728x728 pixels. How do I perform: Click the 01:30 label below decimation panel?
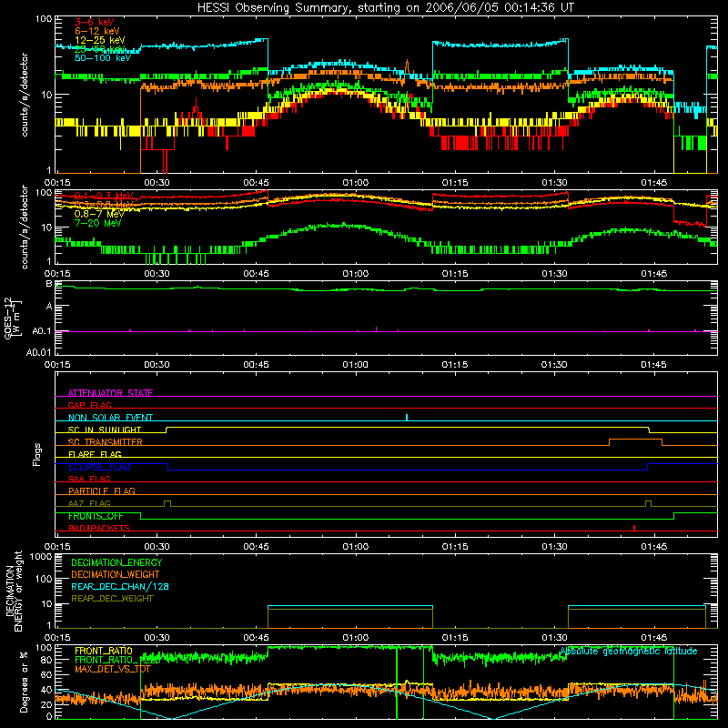point(554,638)
